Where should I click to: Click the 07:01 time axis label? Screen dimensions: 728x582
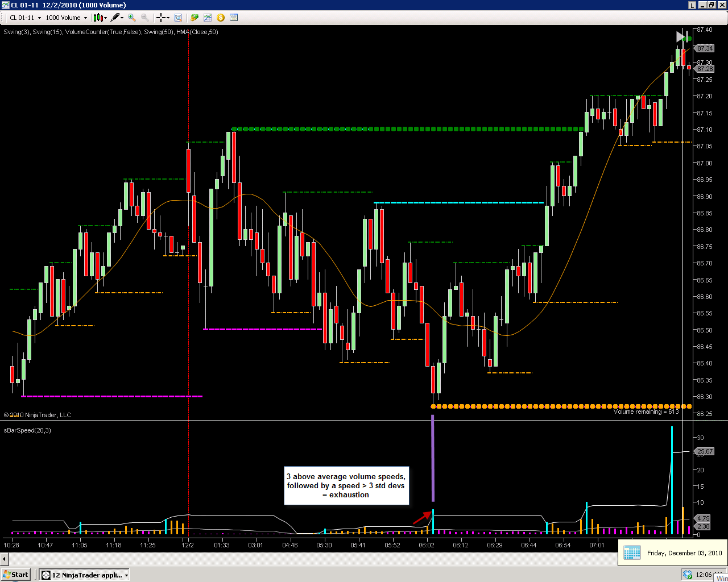[597, 545]
